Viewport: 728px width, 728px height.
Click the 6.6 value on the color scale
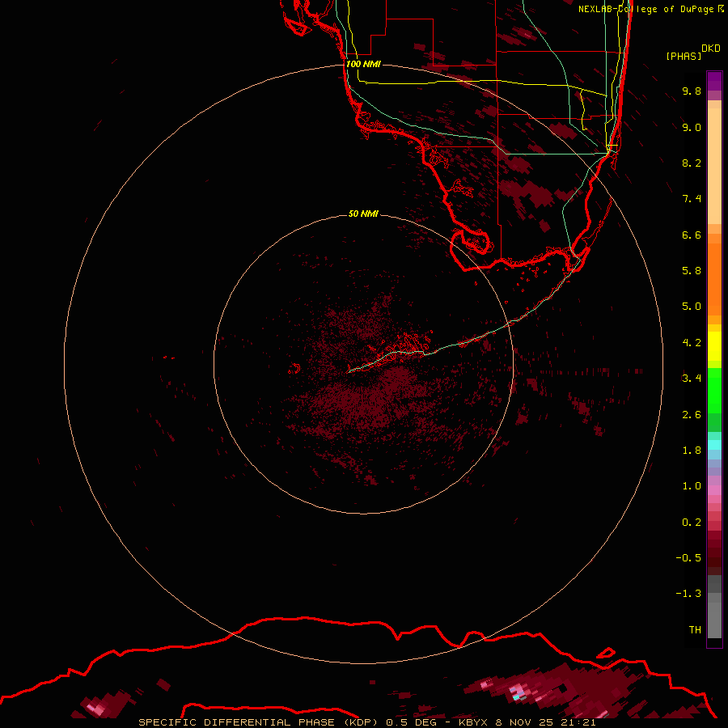(x=692, y=235)
